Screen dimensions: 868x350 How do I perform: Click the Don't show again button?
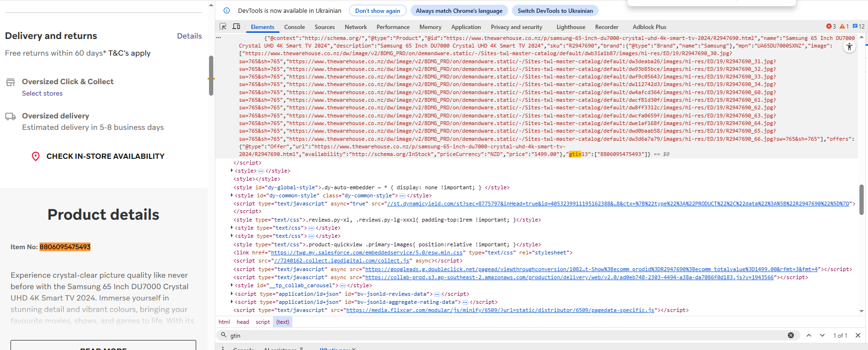(x=378, y=10)
